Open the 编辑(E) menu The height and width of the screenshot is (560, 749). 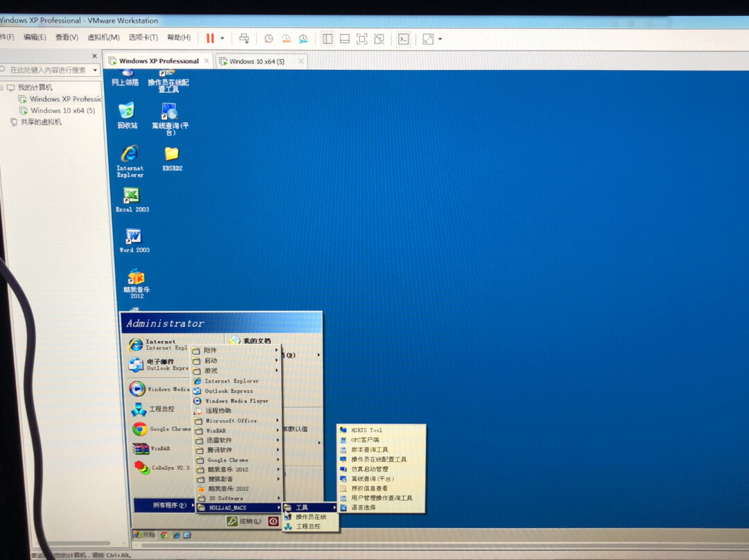(35, 37)
